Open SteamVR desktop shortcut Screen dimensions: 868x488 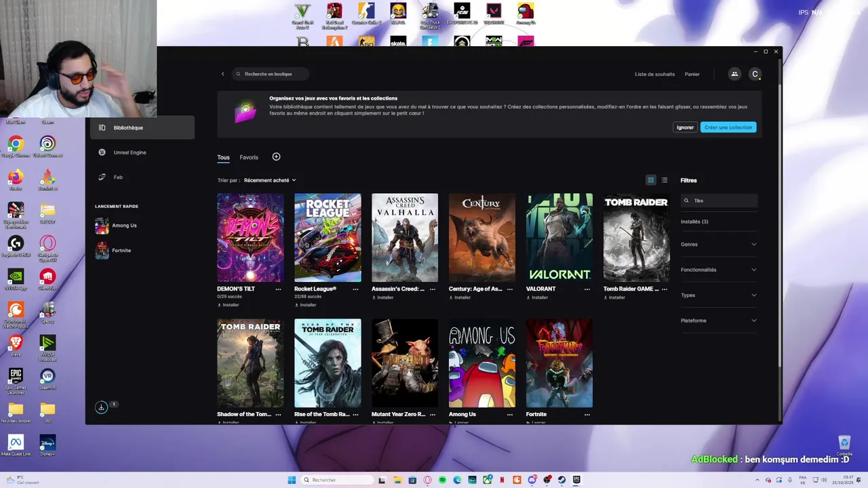tap(47, 378)
